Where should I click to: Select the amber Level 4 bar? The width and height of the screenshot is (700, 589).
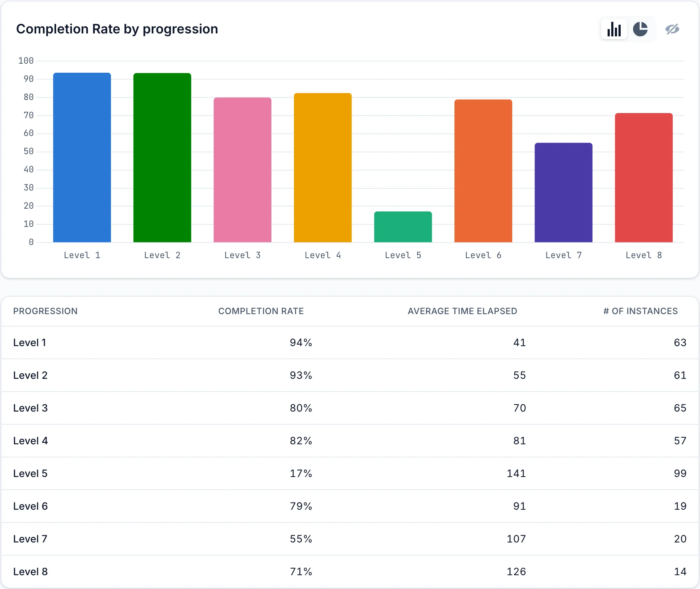click(x=323, y=168)
